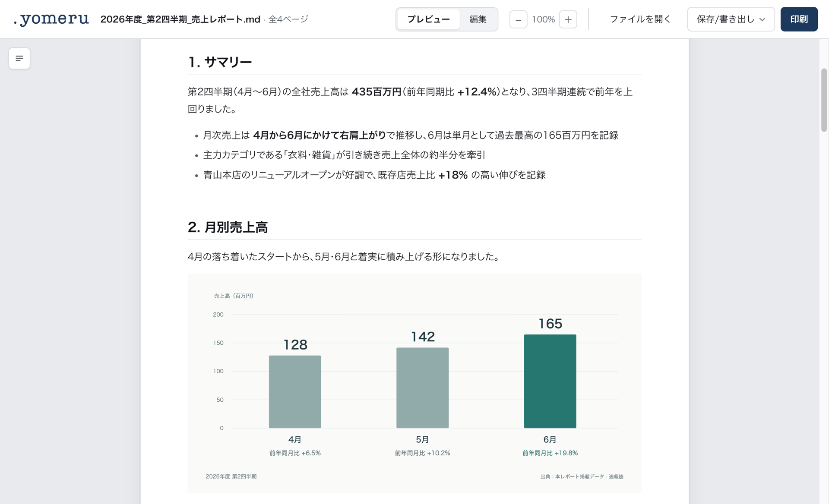Click the .yomeru logo
The height and width of the screenshot is (504, 829).
(x=51, y=19)
